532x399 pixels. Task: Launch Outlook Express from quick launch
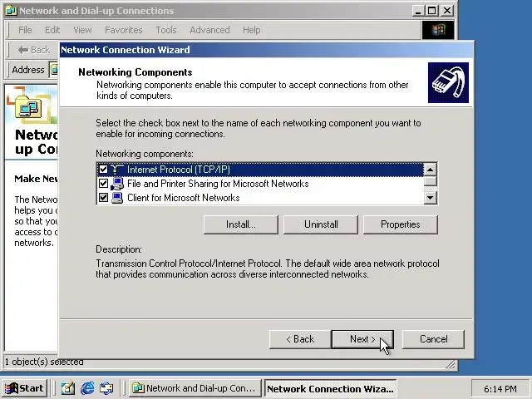(106, 388)
